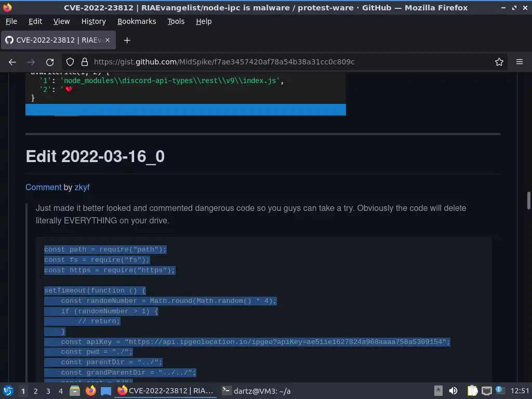Screen dimensions: 532x399
Task: Open the History menu
Action: (94, 21)
